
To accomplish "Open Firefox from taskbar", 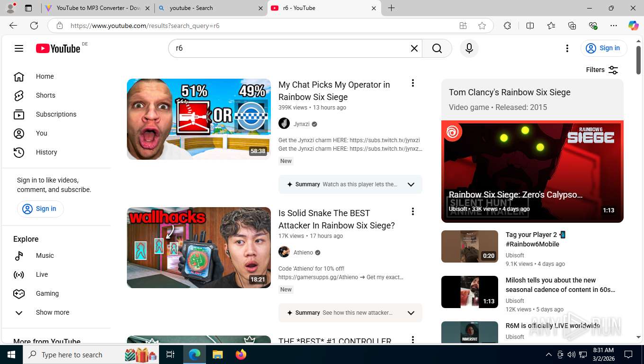I will click(241, 355).
